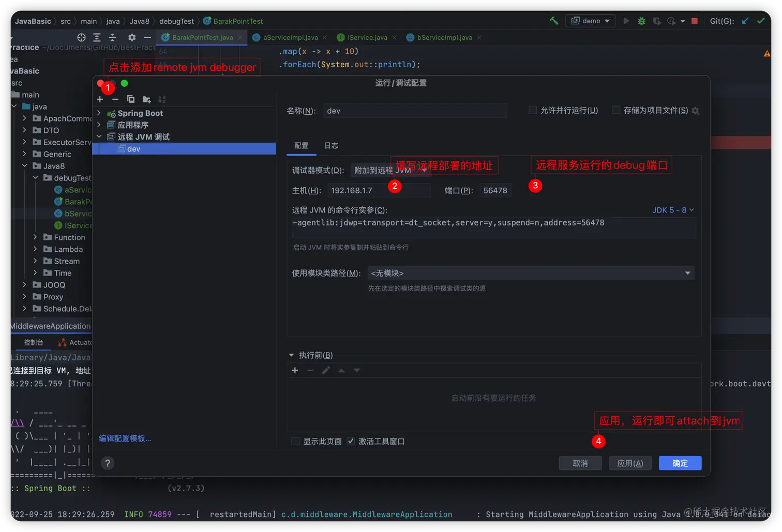Add new configuration with plus icon
782x532 pixels.
tap(100, 99)
